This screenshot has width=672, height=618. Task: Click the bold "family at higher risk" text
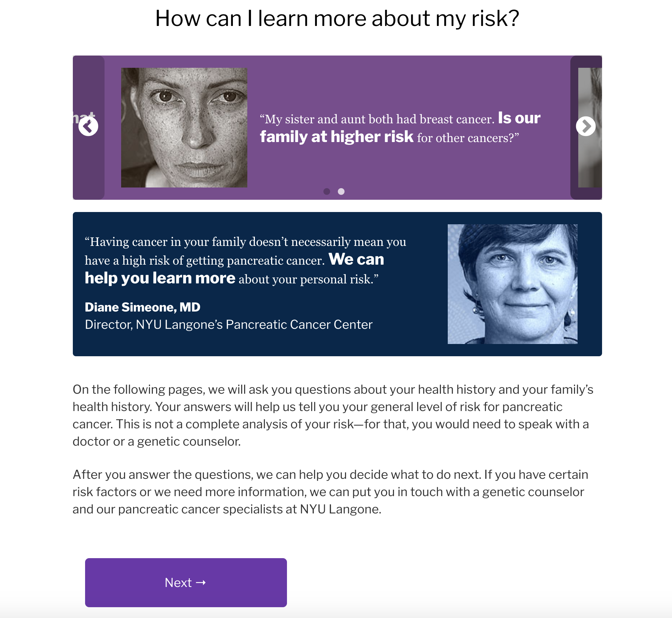click(336, 137)
